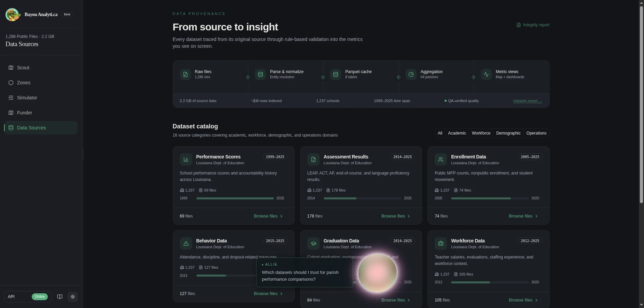The image size is (644, 308).
Task: Click the Workforce Data briefcase icon
Action: [441, 243]
